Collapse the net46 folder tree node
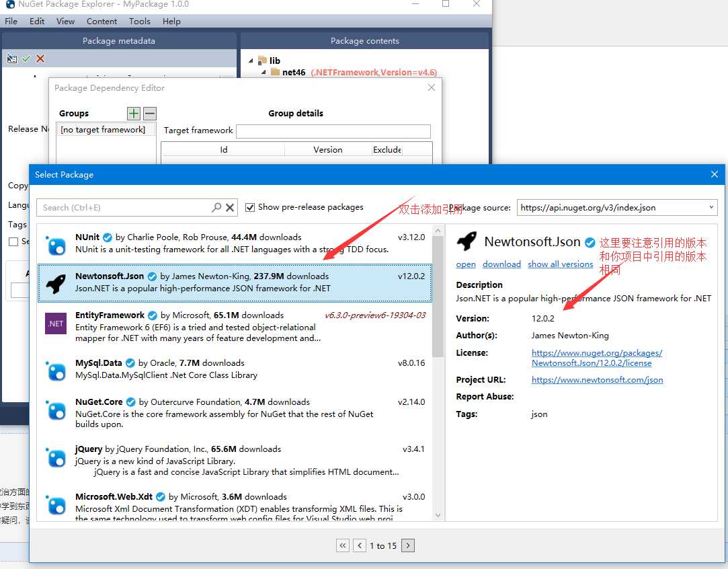This screenshot has width=728, height=569. [x=264, y=72]
